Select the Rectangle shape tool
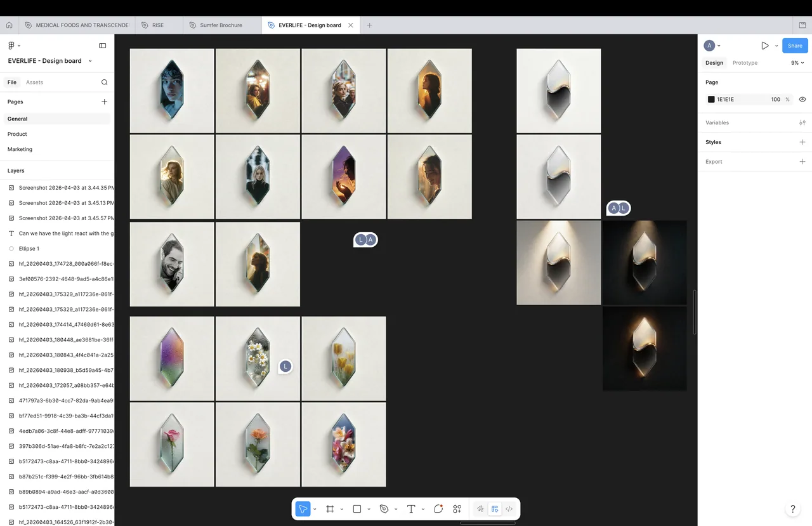Screen dimensions: 812x526 click(x=357, y=509)
